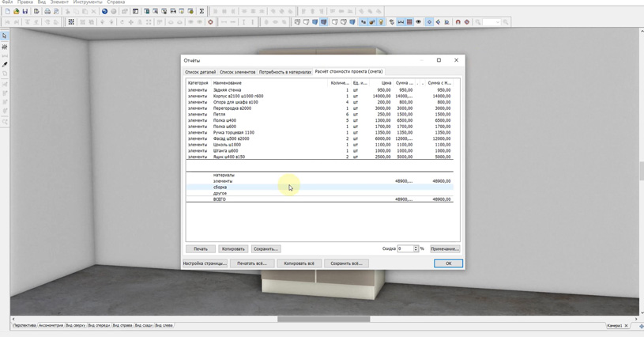Image resolution: width=644 pixels, height=337 pixels.
Task: Open the Инструменты menu
Action: 88,2
